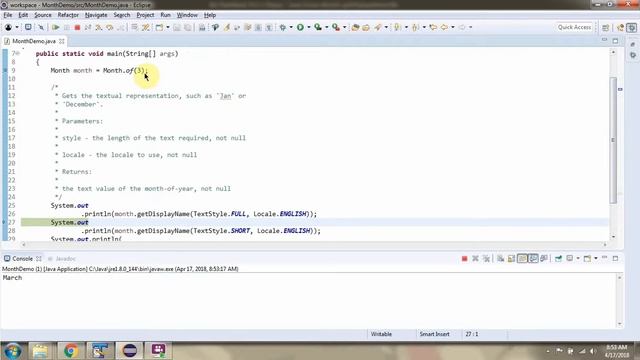Viewport: 640px width, 360px height.
Task: Open the Run menu
Action: (165, 15)
